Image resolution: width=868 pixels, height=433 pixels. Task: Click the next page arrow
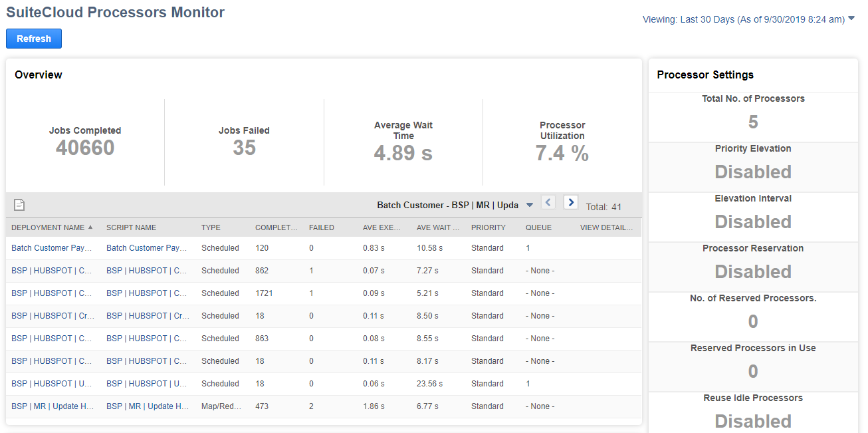[570, 202]
